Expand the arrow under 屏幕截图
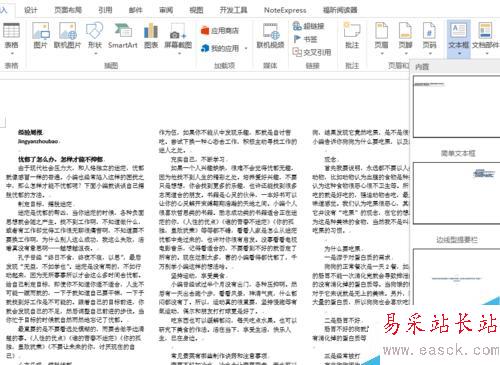The image size is (500, 365). click(178, 53)
